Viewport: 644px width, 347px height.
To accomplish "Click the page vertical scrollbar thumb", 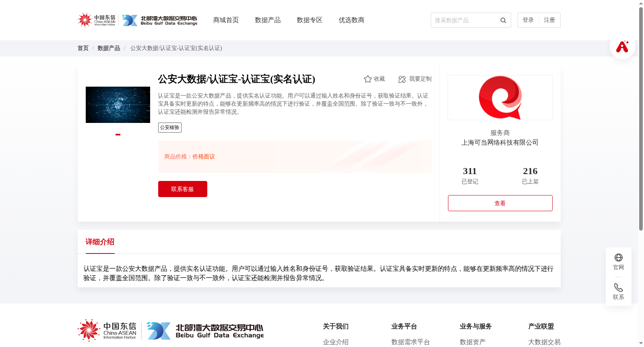I will (x=641, y=119).
